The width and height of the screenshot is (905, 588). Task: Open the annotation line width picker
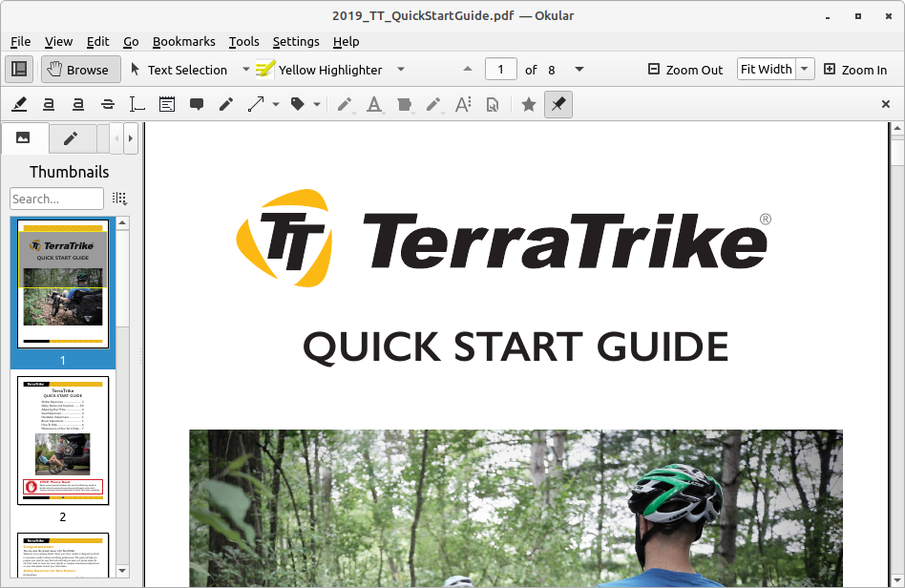click(345, 104)
